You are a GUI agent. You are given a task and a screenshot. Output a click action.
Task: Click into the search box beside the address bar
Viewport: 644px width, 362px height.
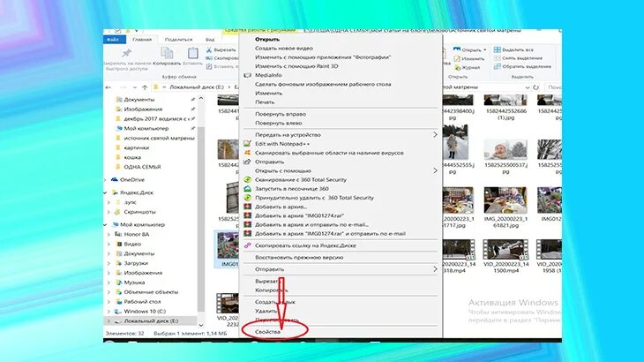[x=553, y=87]
